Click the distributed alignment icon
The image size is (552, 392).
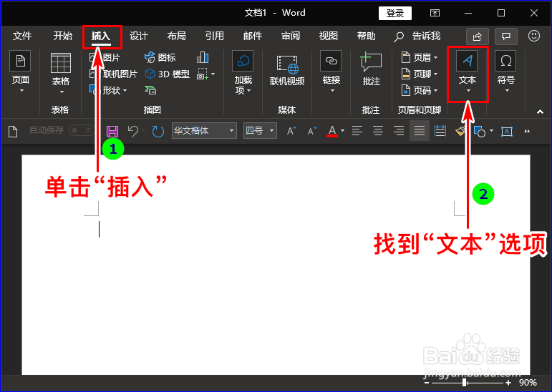pyautogui.click(x=440, y=131)
